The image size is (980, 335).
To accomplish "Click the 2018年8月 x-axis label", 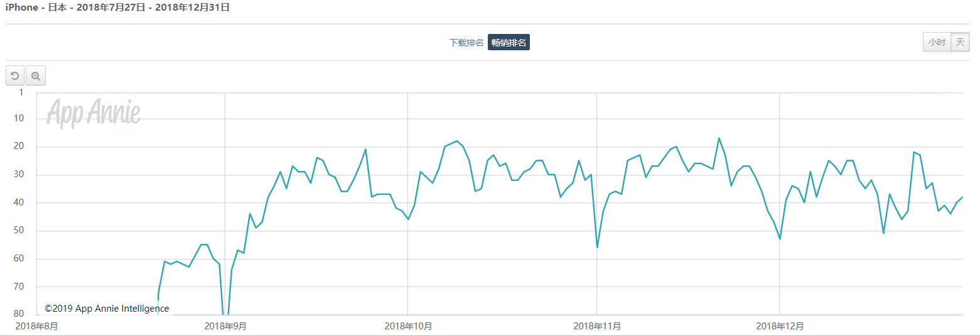I will [x=36, y=326].
